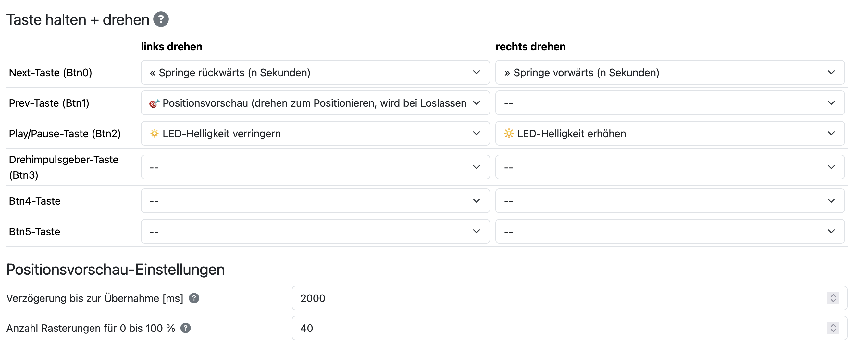Viewport: 868px width, 349px height.
Task: Click help icon beside 'Verzögerung bis zur Übernahme'
Action: click(194, 298)
